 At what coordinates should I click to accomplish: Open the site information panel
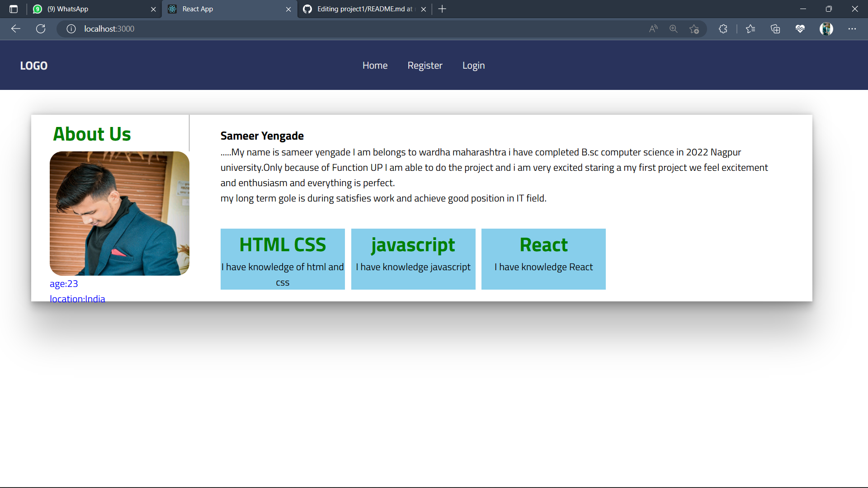[71, 28]
